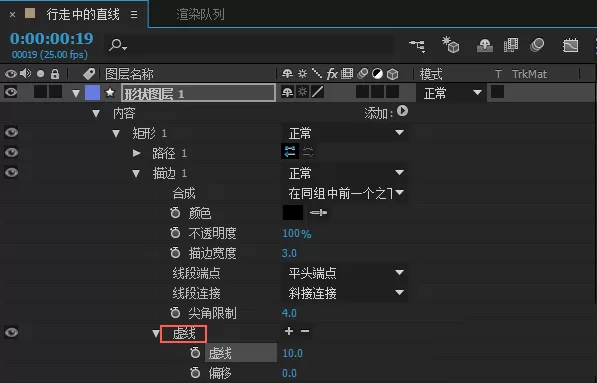This screenshot has width=597, height=383.
Task: Toggle visibility of 描边 1
Action: pyautogui.click(x=11, y=172)
